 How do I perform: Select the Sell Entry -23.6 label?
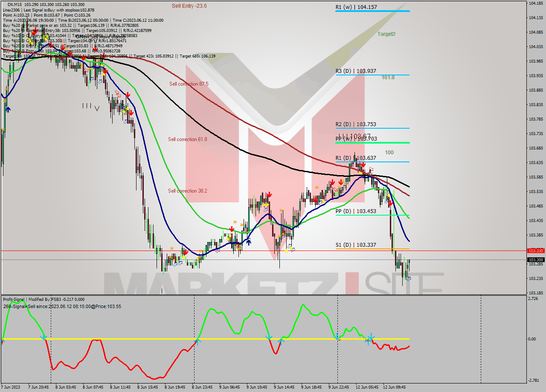tap(189, 6)
